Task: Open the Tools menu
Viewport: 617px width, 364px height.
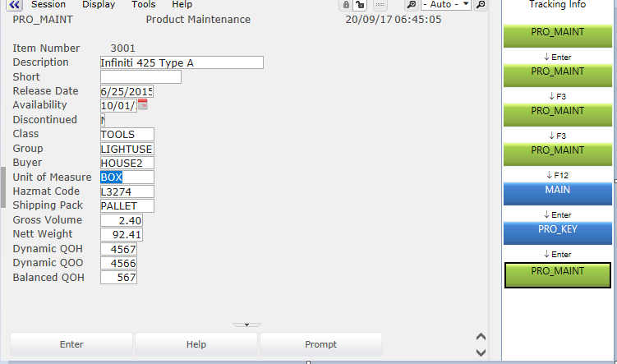Action: click(x=143, y=5)
